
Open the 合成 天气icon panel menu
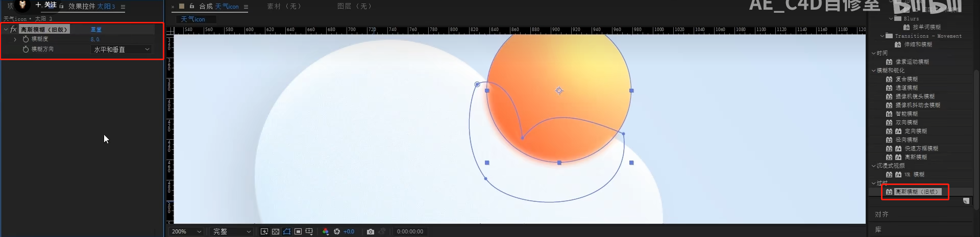(246, 7)
